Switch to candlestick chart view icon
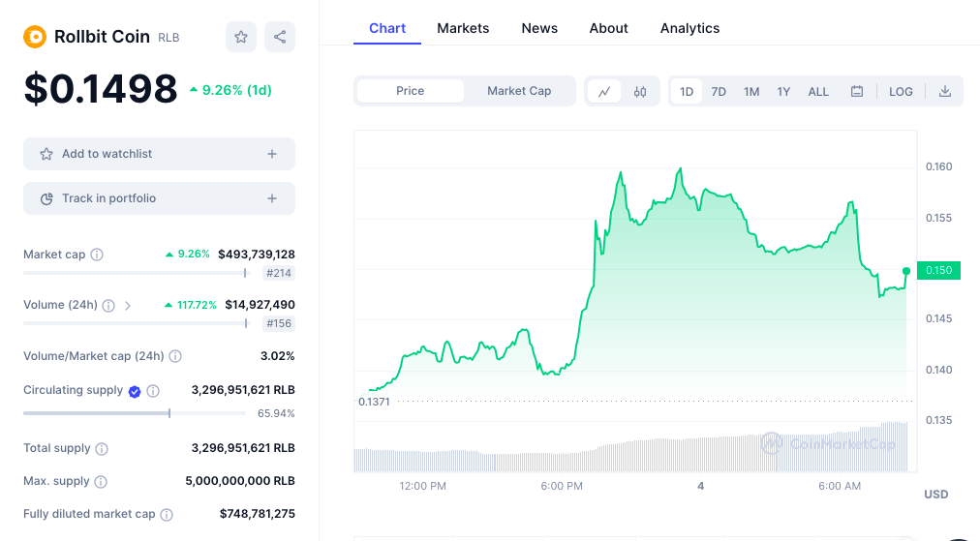The height and width of the screenshot is (541, 980). coord(640,92)
